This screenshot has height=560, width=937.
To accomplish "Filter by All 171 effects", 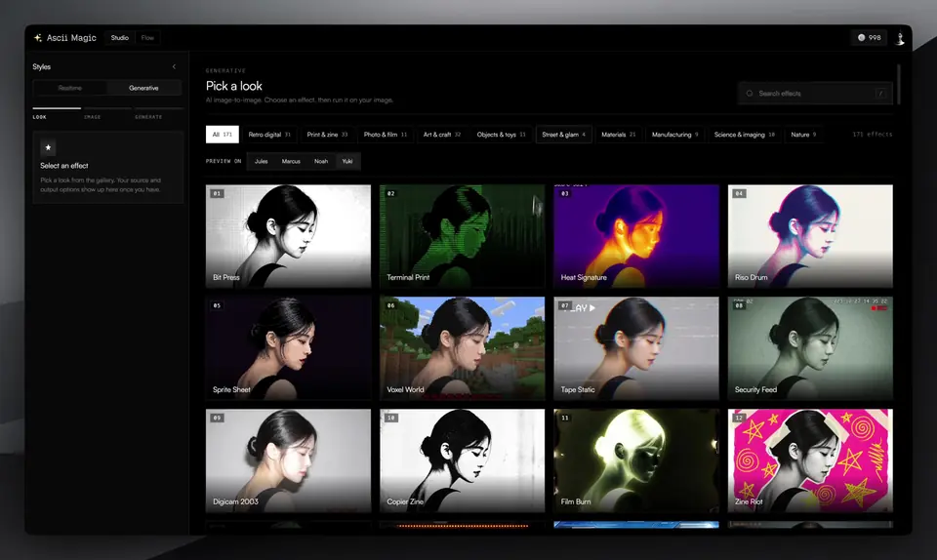I will click(x=223, y=135).
